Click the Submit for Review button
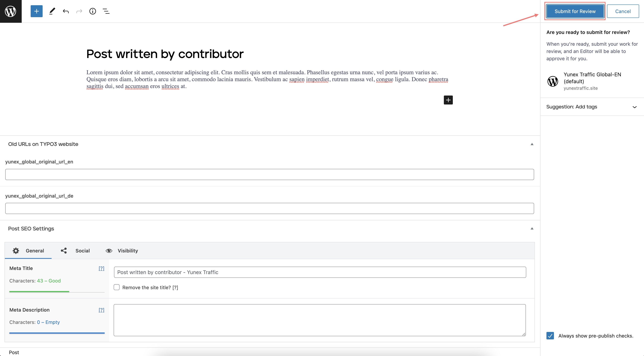644x356 pixels. pyautogui.click(x=575, y=11)
